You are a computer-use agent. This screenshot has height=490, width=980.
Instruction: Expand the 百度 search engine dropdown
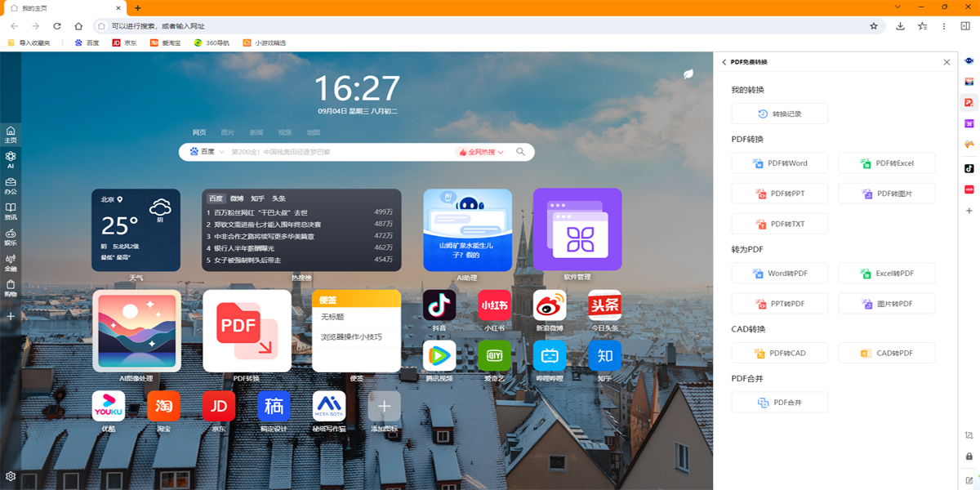click(x=206, y=152)
